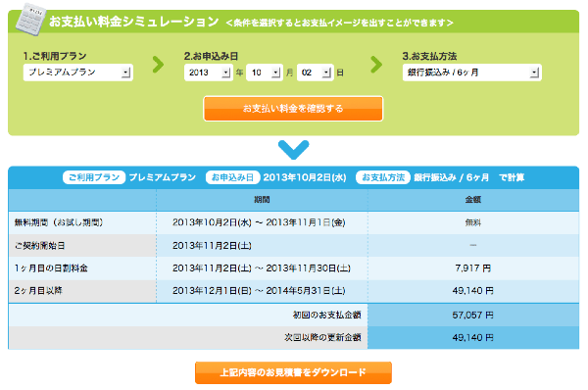The image size is (588, 390).
Task: Click the 3.お支払方法 step label
Action: pyautogui.click(x=429, y=56)
